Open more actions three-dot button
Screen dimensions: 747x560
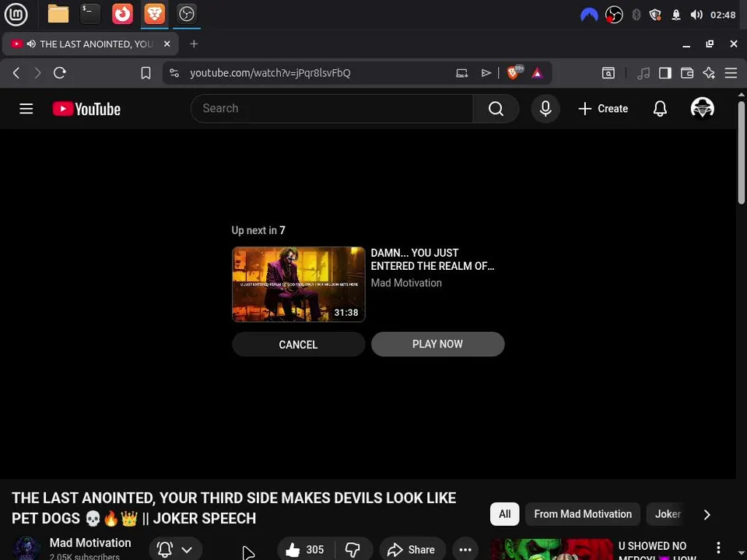pyautogui.click(x=465, y=550)
